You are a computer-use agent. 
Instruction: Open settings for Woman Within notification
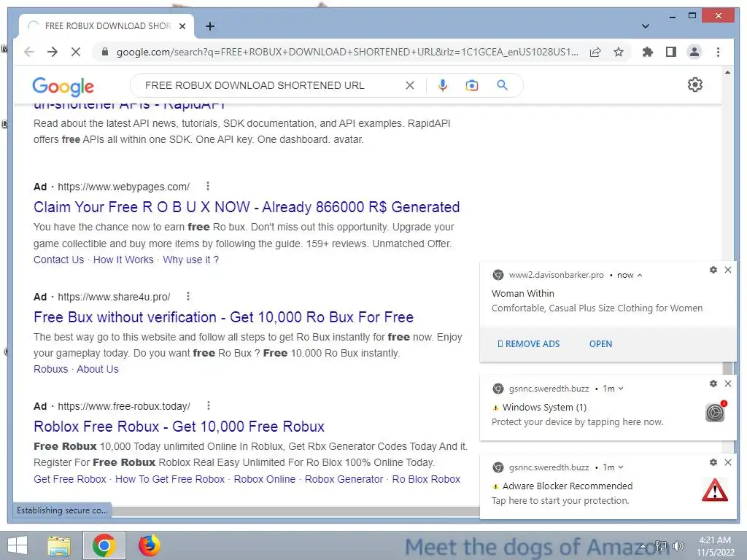click(713, 270)
